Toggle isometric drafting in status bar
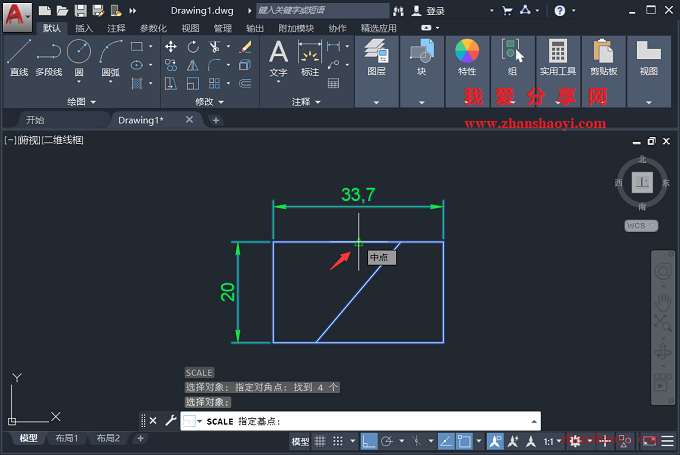The image size is (680, 455). [x=416, y=442]
